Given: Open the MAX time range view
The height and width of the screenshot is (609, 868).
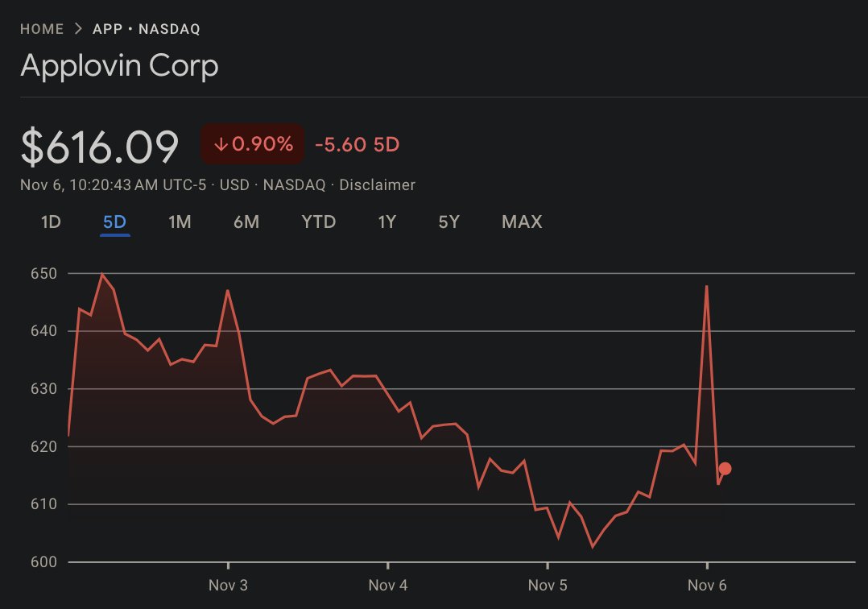Looking at the screenshot, I should coord(521,222).
